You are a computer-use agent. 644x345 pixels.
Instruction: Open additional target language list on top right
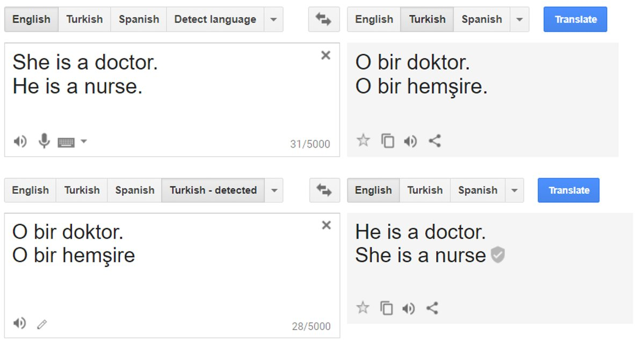[x=519, y=19]
